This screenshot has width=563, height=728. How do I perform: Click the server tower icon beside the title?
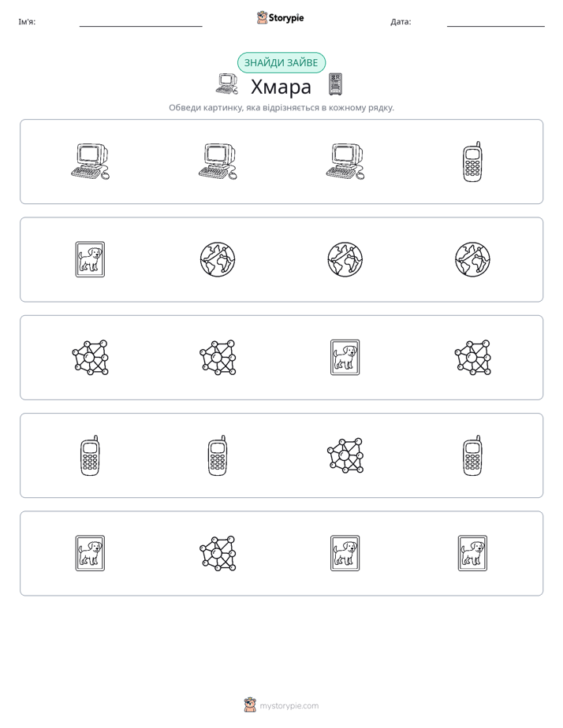coord(335,84)
